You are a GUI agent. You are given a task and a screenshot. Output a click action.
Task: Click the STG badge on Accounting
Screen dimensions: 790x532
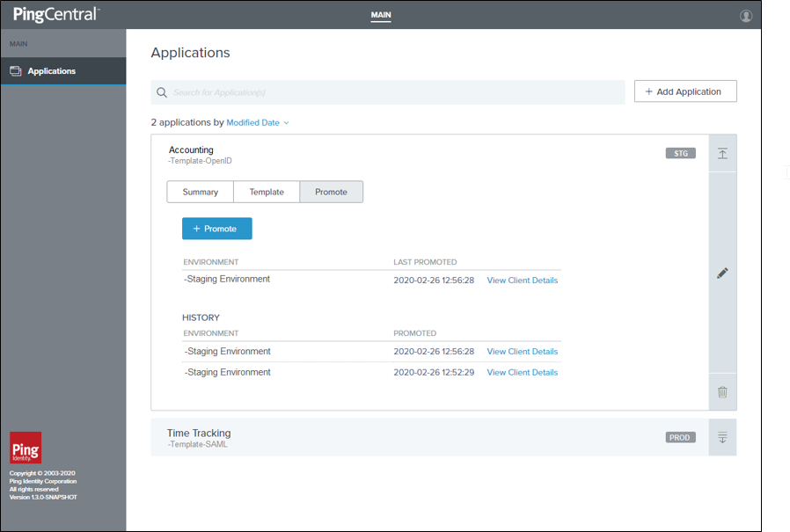click(680, 152)
